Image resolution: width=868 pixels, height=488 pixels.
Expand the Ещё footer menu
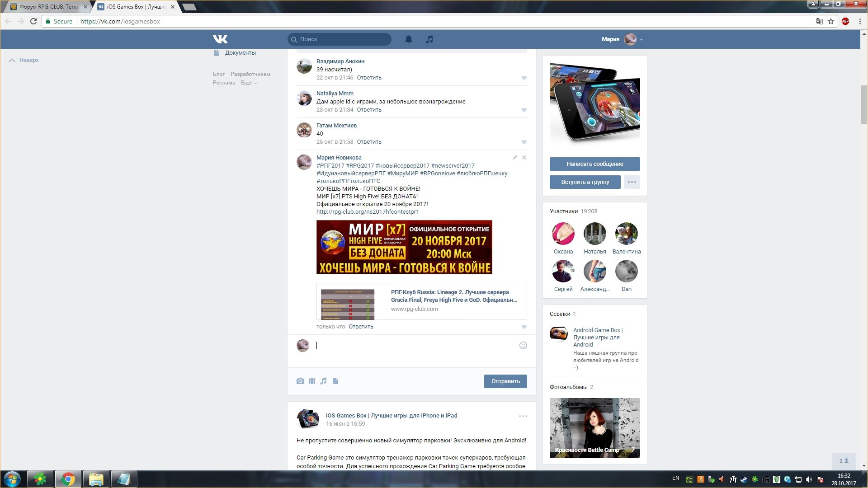pos(249,83)
